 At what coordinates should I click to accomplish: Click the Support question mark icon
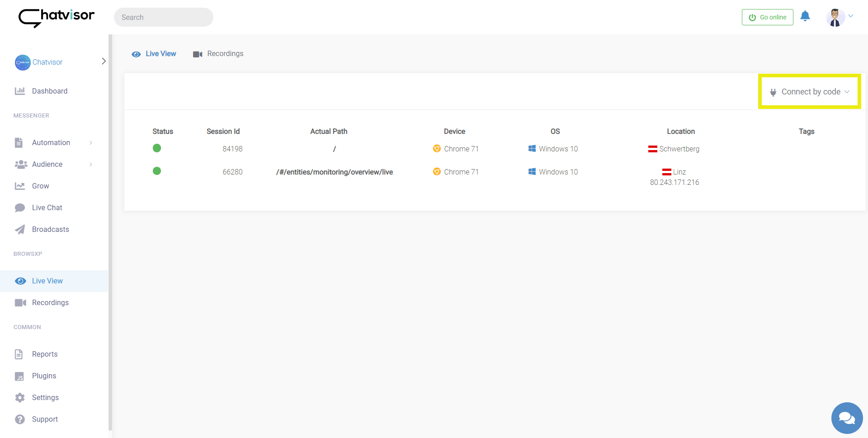[20, 419]
